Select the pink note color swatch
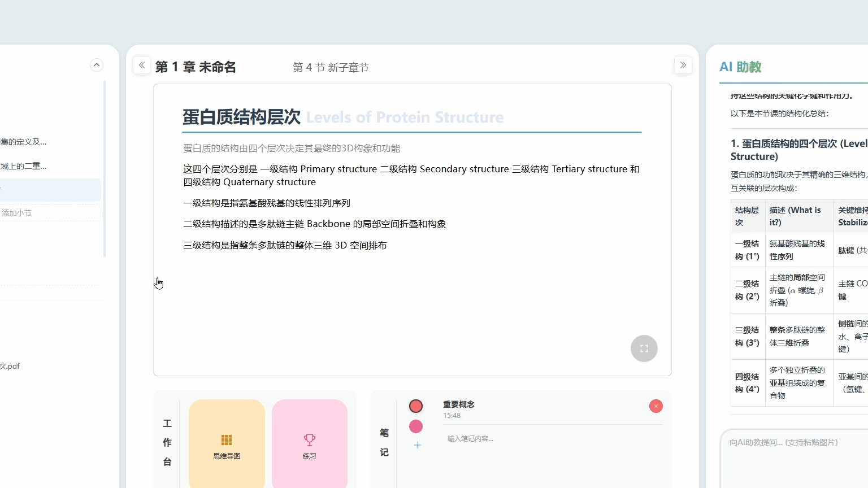Screen dimensions: 868x488 [x=416, y=426]
